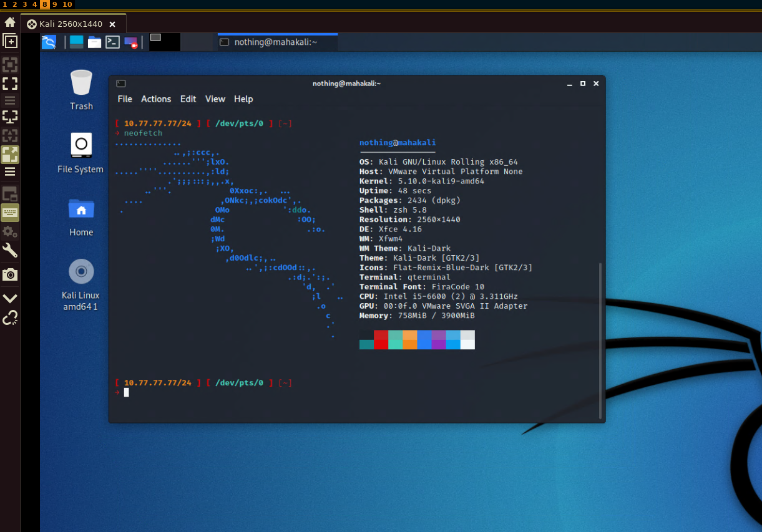
Task: Click the terminal window title bar icon
Action: coord(121,84)
